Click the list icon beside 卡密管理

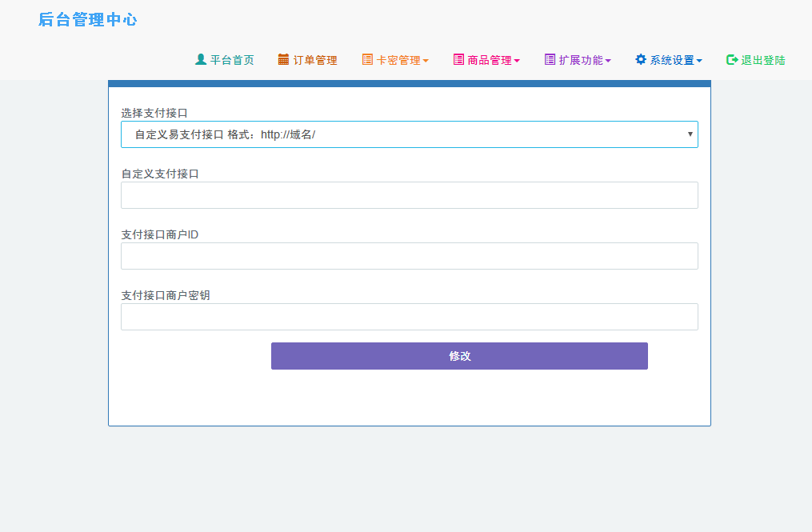[x=367, y=59]
